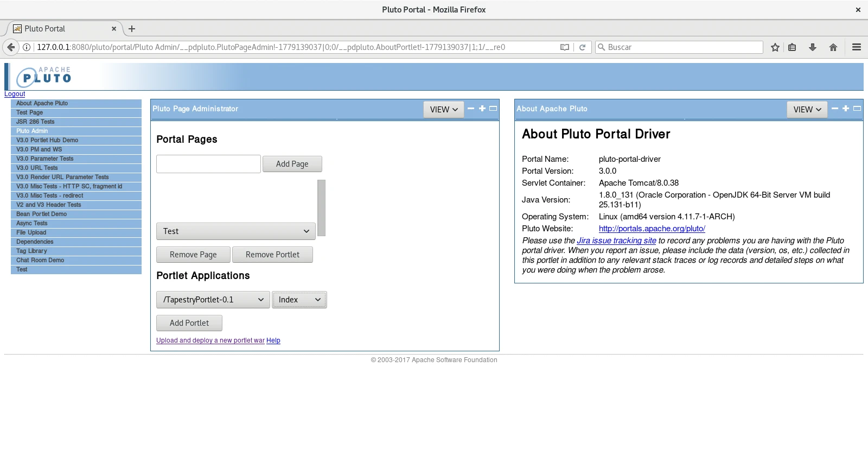Expand the Test page selection dropdown
This screenshot has width=868, height=474.
235,231
